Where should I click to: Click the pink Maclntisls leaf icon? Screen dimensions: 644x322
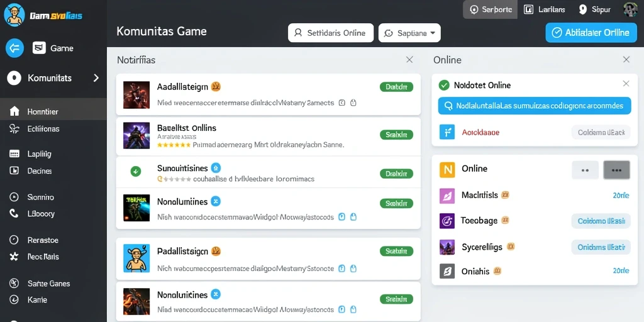pyautogui.click(x=447, y=196)
